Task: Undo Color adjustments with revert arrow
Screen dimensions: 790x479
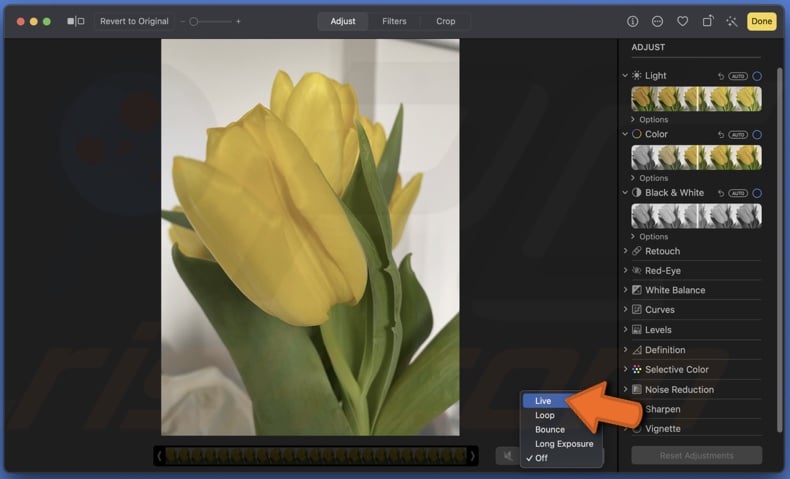Action: pos(720,134)
